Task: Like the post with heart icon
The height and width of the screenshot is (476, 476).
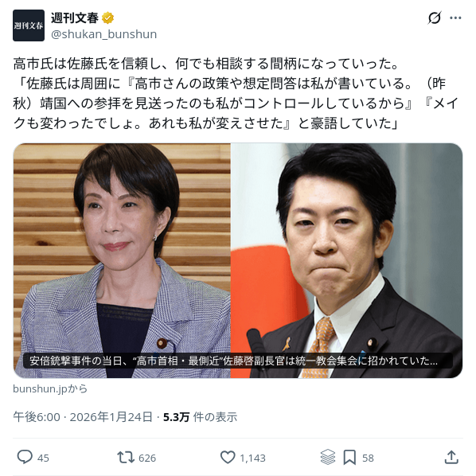Action: click(x=228, y=457)
